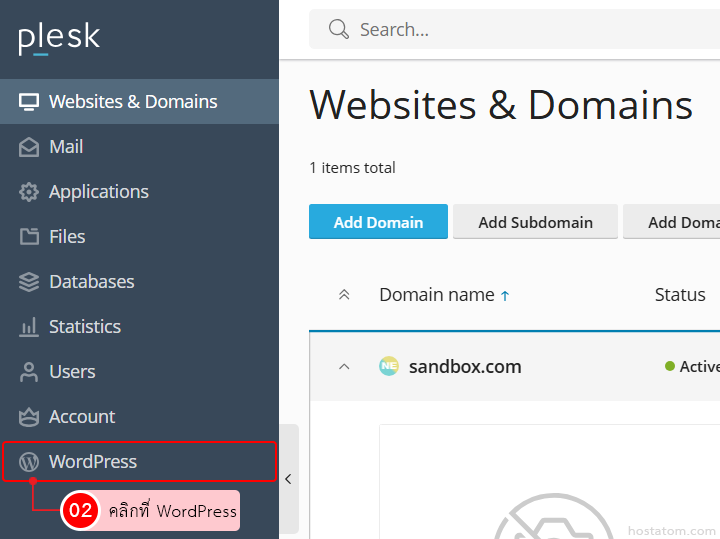This screenshot has height=539, width=720.
Task: Collapse the sandbox.com domain row
Action: click(x=344, y=367)
